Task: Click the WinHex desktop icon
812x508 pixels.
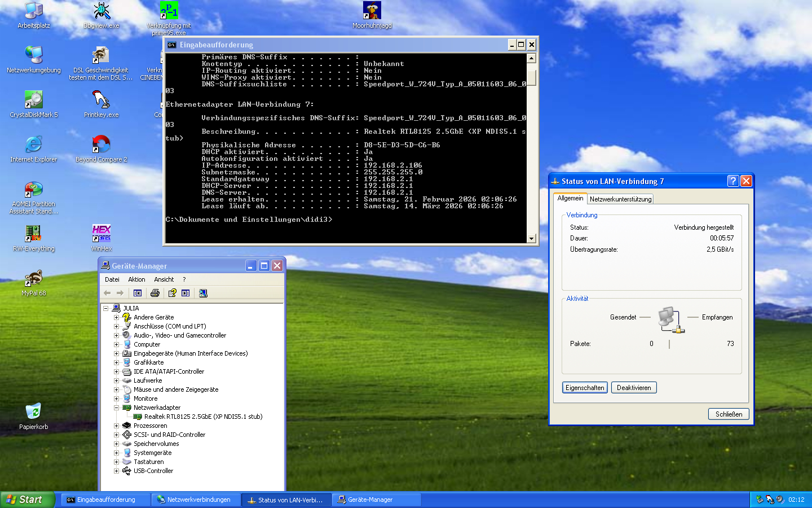Action: point(101,238)
